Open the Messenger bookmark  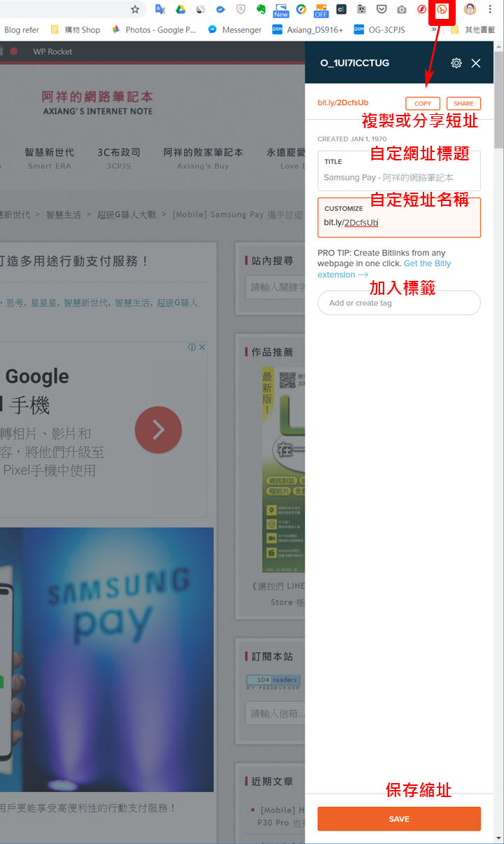234,30
